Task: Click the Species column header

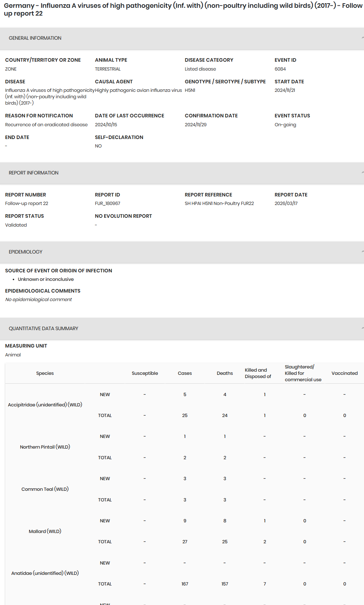Action: 45,373
